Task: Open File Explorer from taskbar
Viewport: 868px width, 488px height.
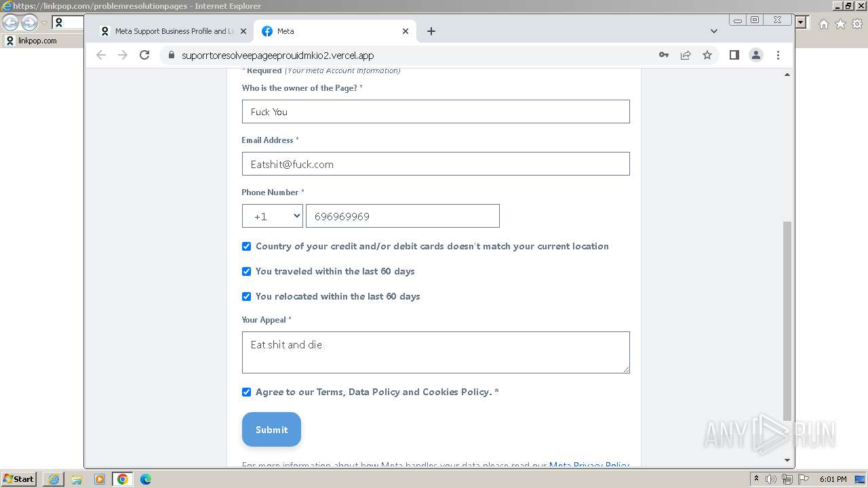Action: coord(77,479)
